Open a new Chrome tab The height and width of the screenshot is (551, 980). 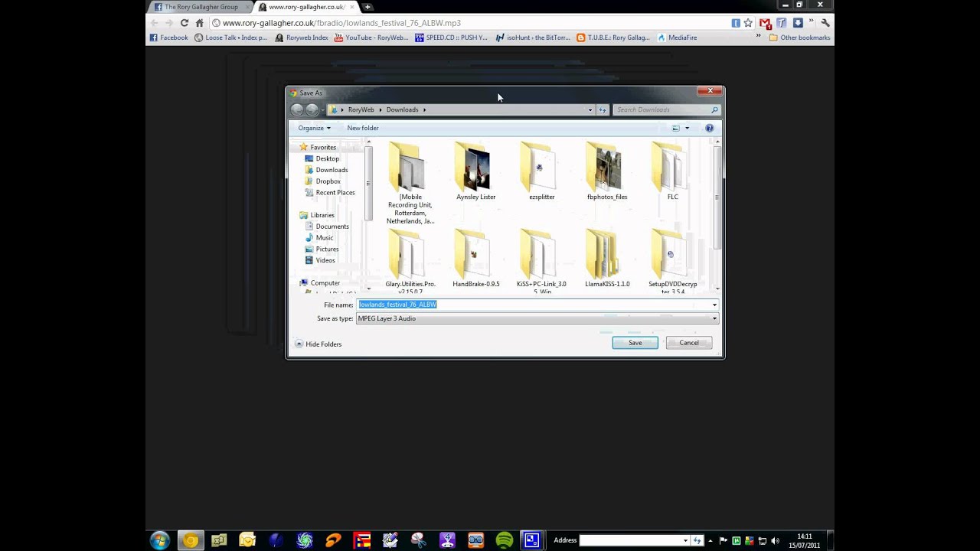367,7
